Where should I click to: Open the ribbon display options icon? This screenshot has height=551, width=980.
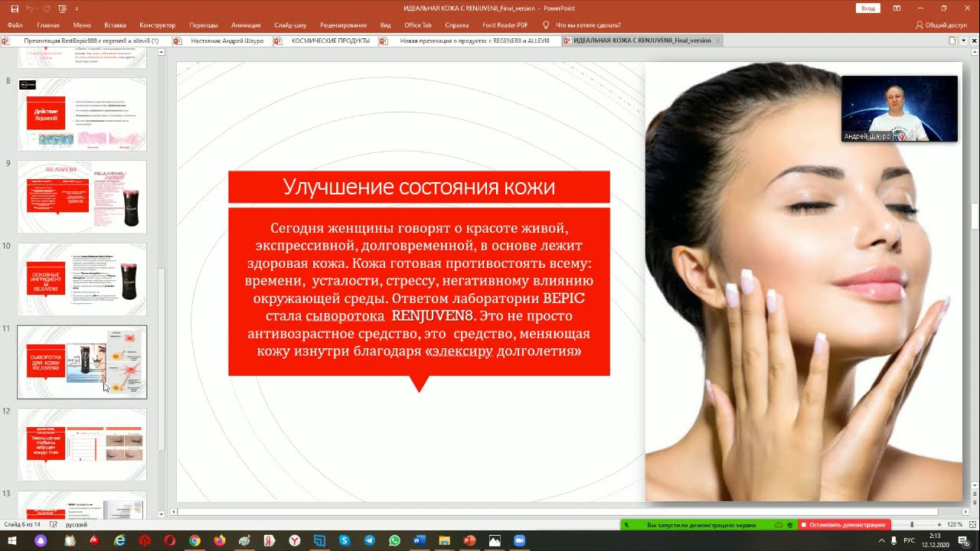click(x=897, y=8)
